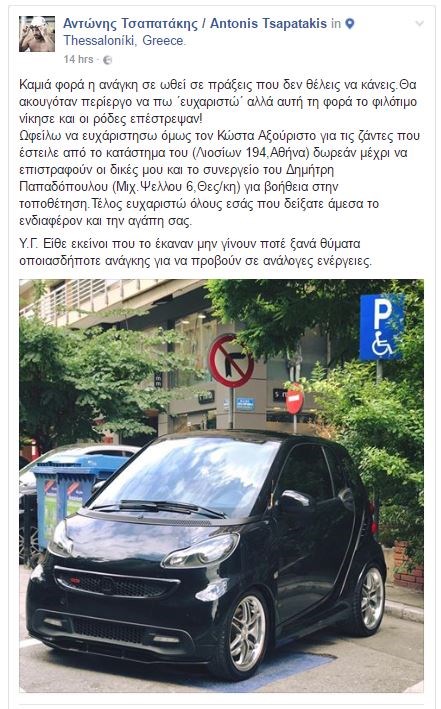
Task: Click the no left turn sign in photo
Action: (x=231, y=361)
